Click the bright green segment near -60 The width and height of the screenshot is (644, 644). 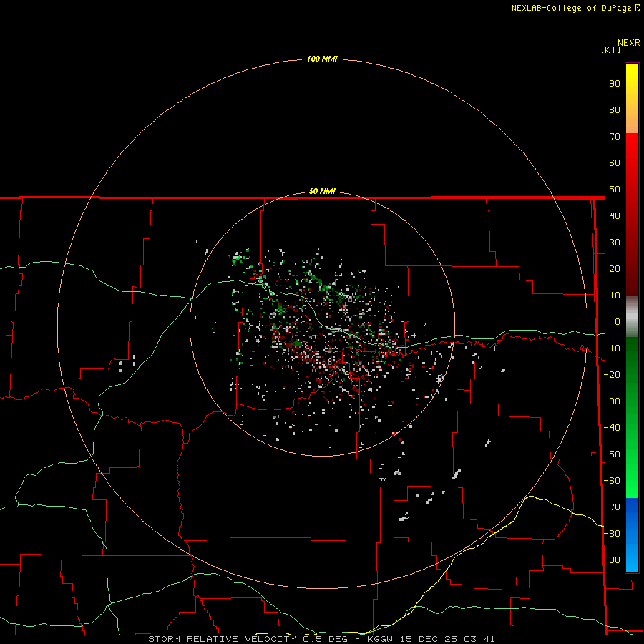coord(632,481)
